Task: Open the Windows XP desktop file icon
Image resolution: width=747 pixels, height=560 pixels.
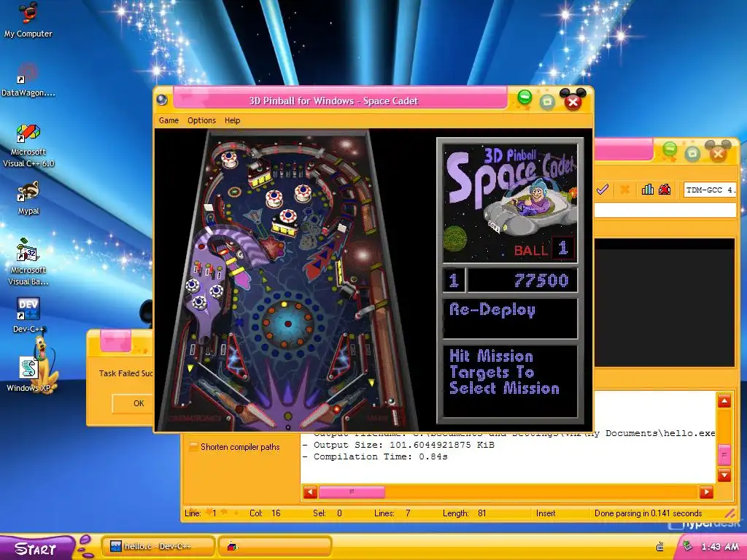Action: tap(28, 374)
